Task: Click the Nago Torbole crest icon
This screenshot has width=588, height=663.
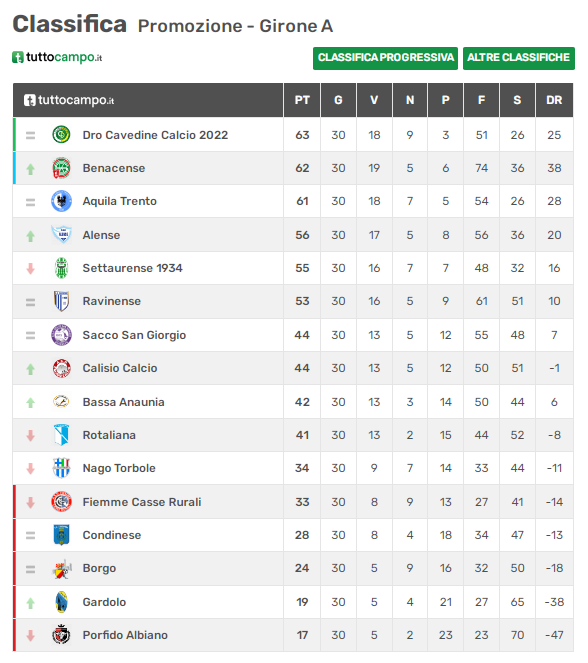Action: point(61,468)
